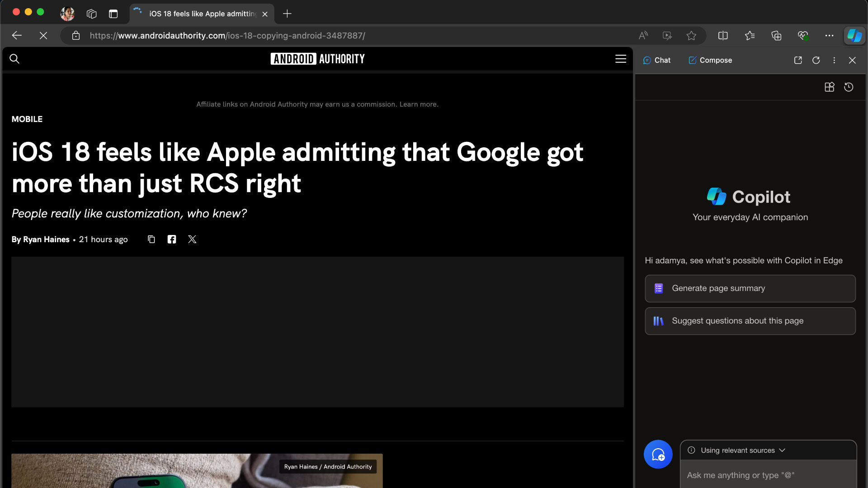
Task: Click the copy link icon for article
Action: click(151, 239)
